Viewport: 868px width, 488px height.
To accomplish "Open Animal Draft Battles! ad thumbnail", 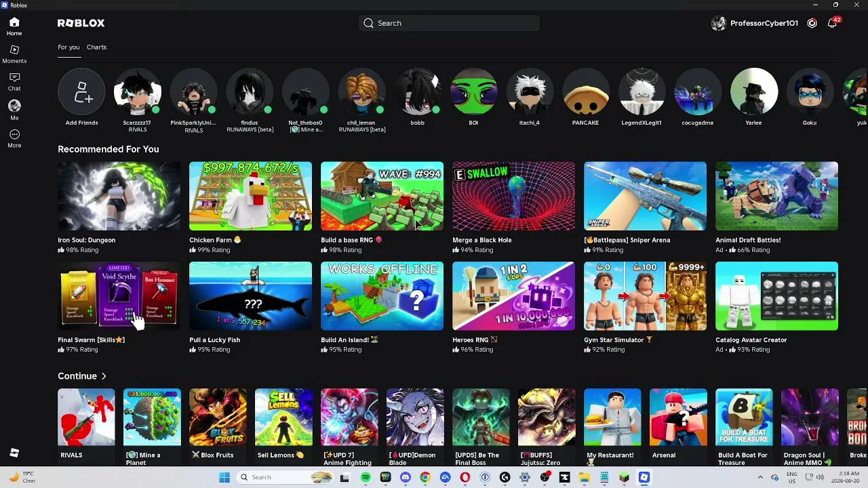I will pos(776,196).
